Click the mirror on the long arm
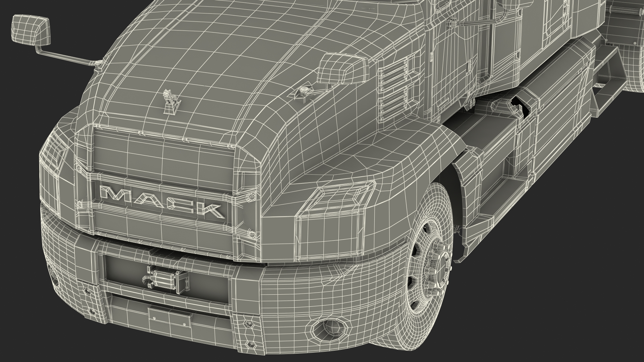This screenshot has height=362, width=644. (31, 30)
